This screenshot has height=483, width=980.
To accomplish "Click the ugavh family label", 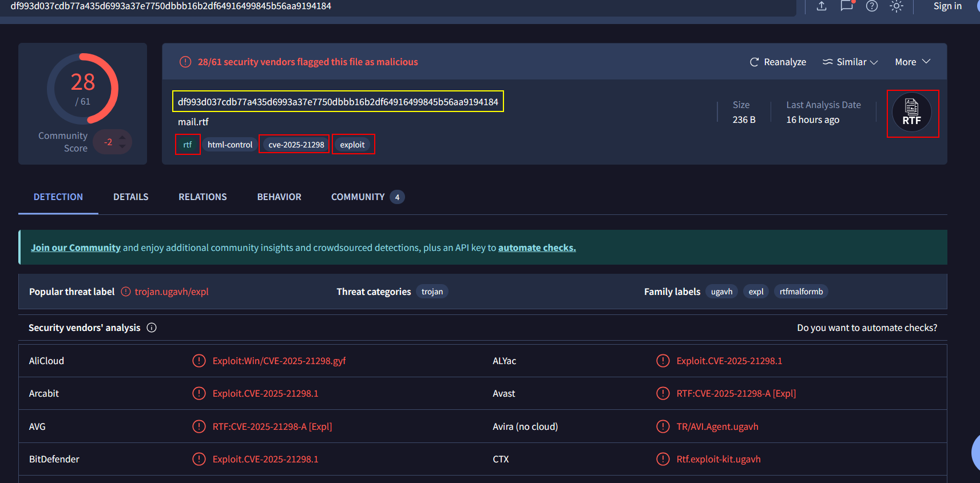I will point(722,292).
